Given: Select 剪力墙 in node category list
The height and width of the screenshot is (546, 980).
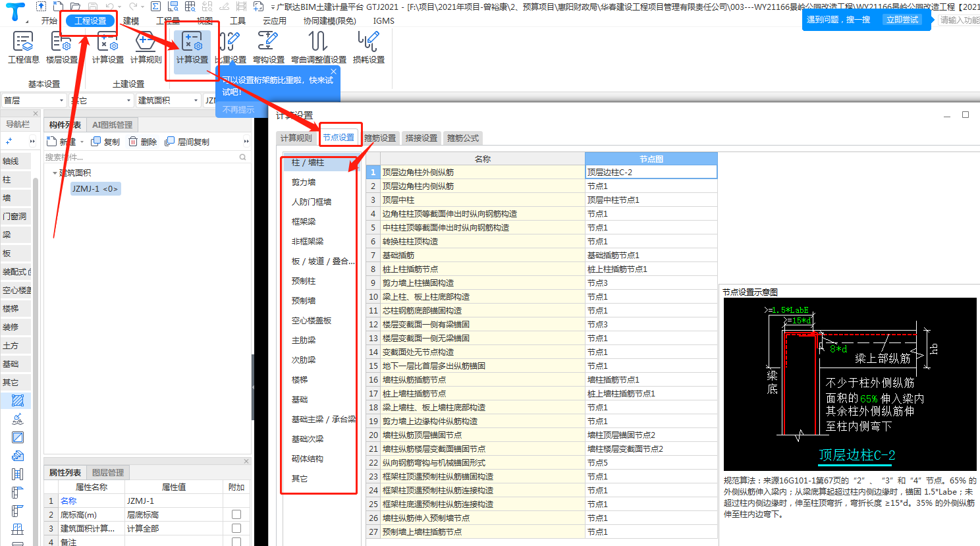Looking at the screenshot, I should [x=304, y=182].
